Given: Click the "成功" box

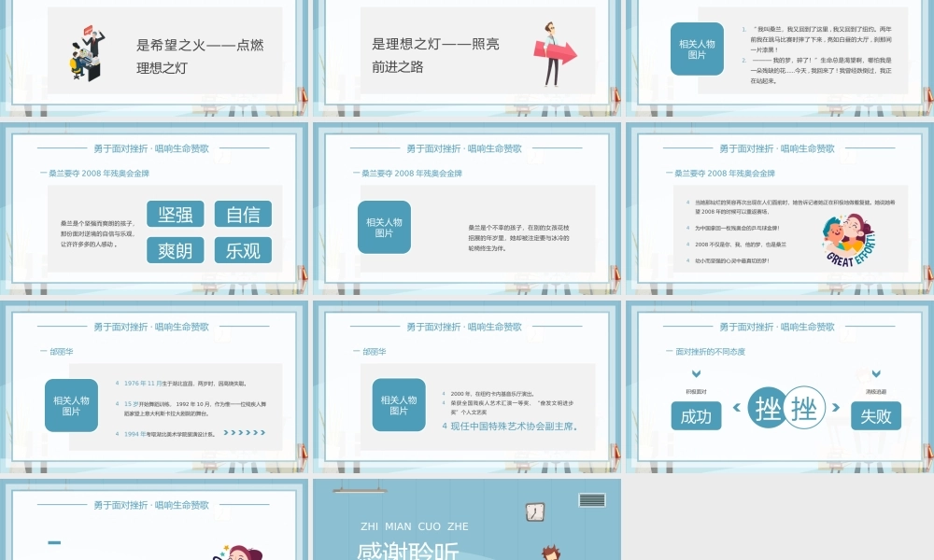Looking at the screenshot, I should (x=697, y=416).
